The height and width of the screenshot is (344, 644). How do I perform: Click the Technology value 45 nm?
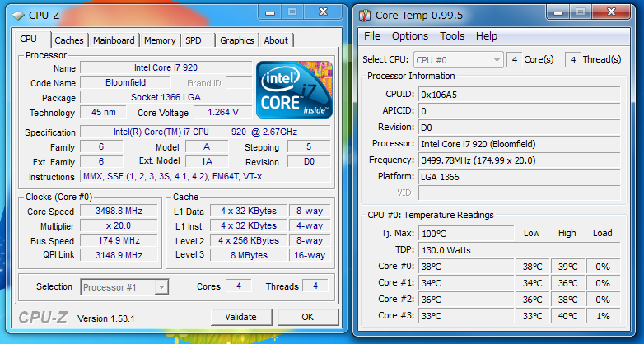104,112
